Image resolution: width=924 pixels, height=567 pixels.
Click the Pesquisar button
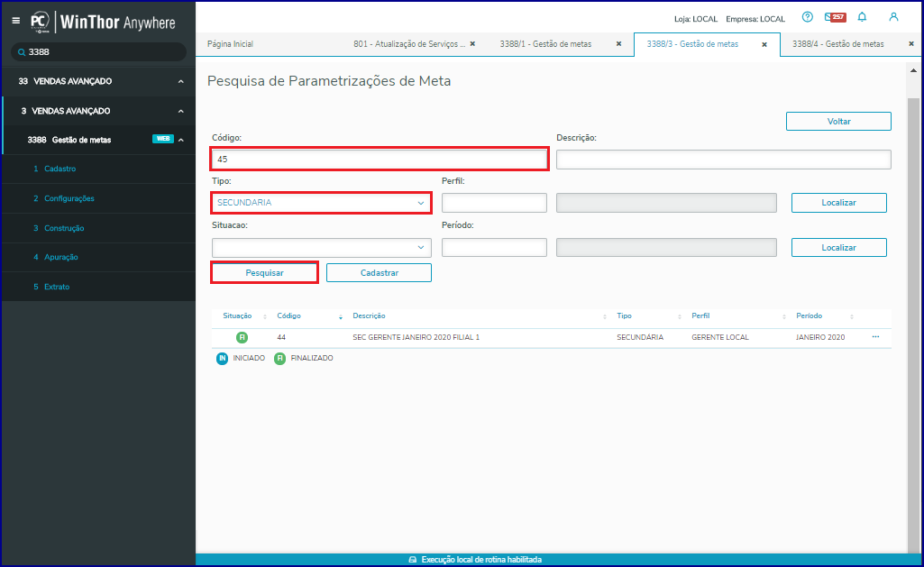pyautogui.click(x=265, y=273)
